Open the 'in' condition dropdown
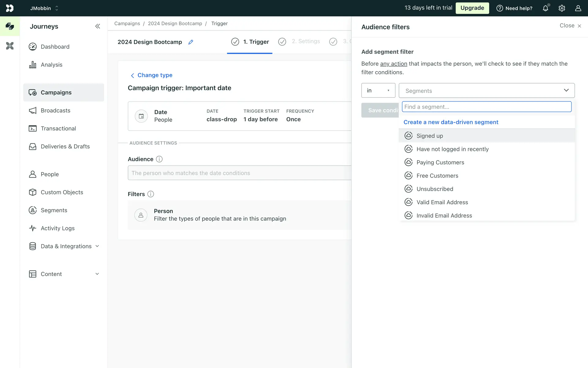 tap(378, 90)
